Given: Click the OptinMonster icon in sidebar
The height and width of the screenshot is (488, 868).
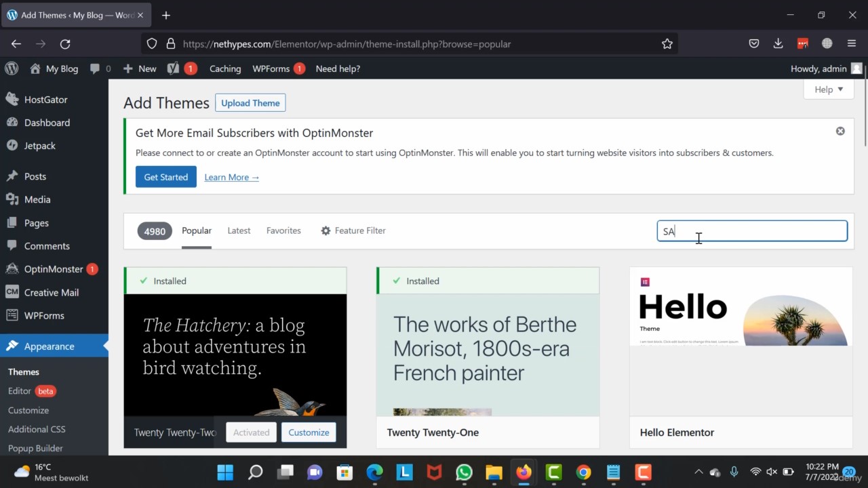Looking at the screenshot, I should (x=12, y=269).
